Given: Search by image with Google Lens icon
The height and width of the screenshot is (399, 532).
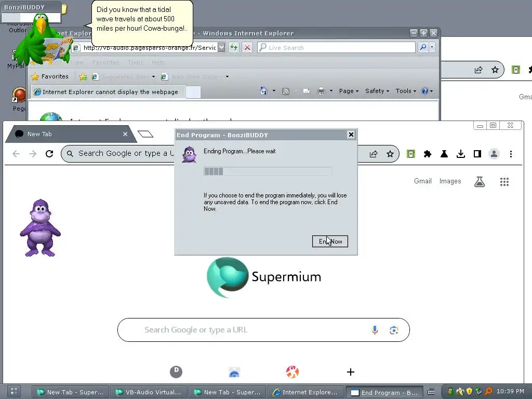Looking at the screenshot, I should [x=394, y=330].
